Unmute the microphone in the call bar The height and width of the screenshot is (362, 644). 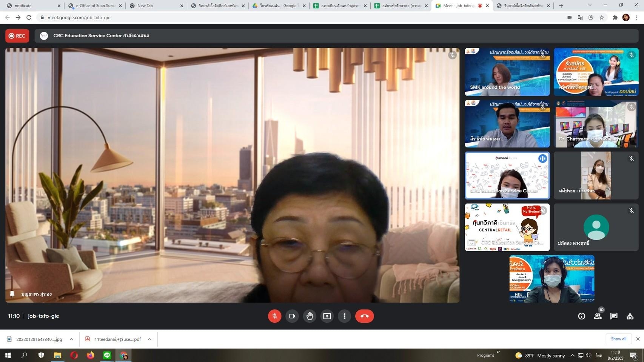[x=274, y=316]
